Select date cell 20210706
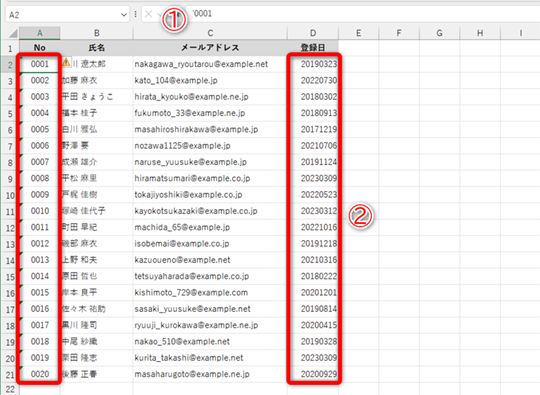 click(313, 146)
